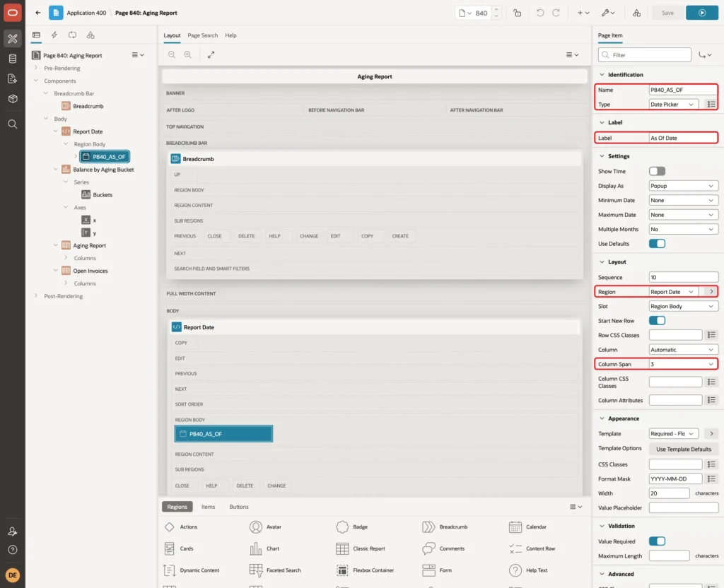This screenshot has width=724, height=588.
Task: Go back with the left arrow
Action: [38, 13]
